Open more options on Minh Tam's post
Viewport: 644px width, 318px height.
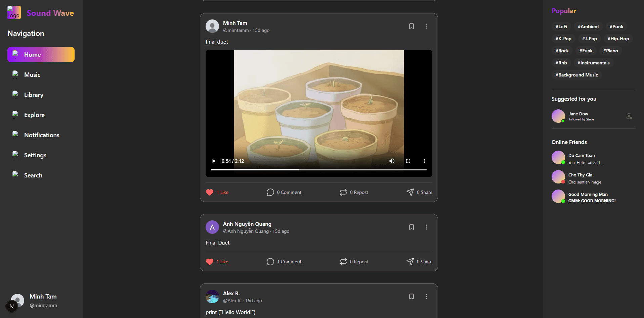pos(426,26)
